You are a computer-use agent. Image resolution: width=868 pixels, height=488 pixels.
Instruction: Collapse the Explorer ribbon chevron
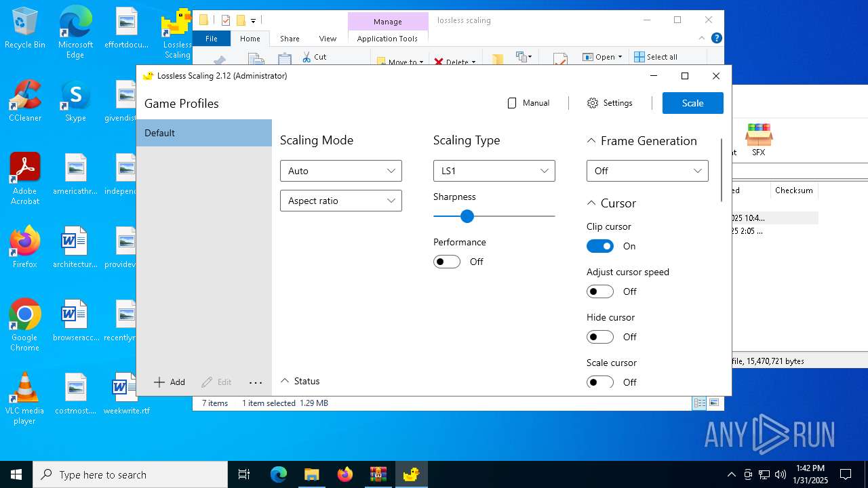pyautogui.click(x=702, y=39)
